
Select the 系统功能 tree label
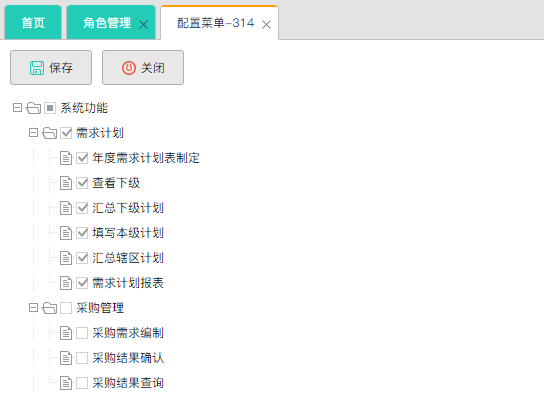click(84, 108)
